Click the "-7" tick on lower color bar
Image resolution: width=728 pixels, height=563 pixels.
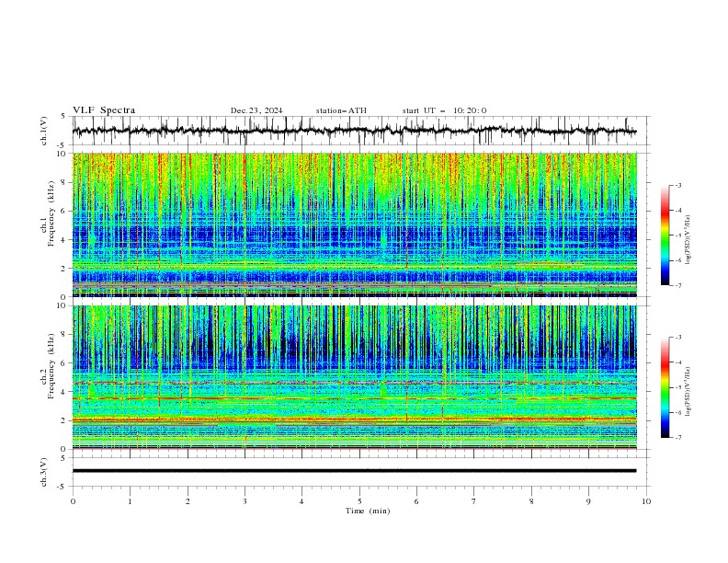pos(677,437)
